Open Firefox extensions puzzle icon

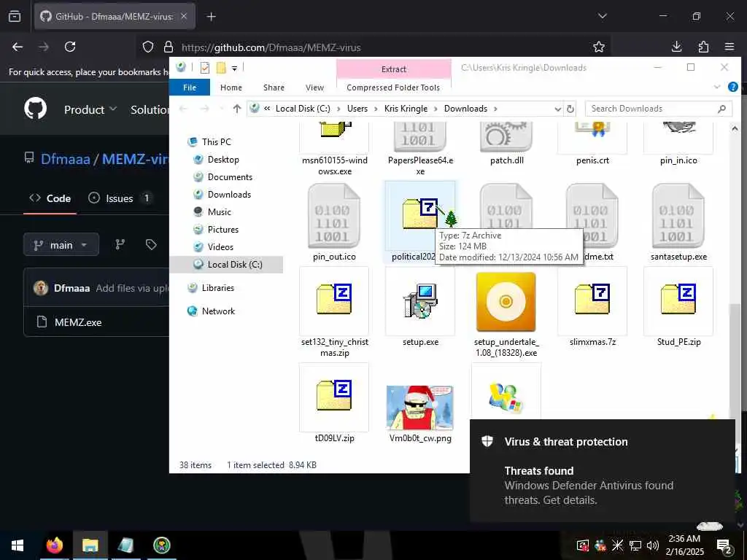(703, 47)
